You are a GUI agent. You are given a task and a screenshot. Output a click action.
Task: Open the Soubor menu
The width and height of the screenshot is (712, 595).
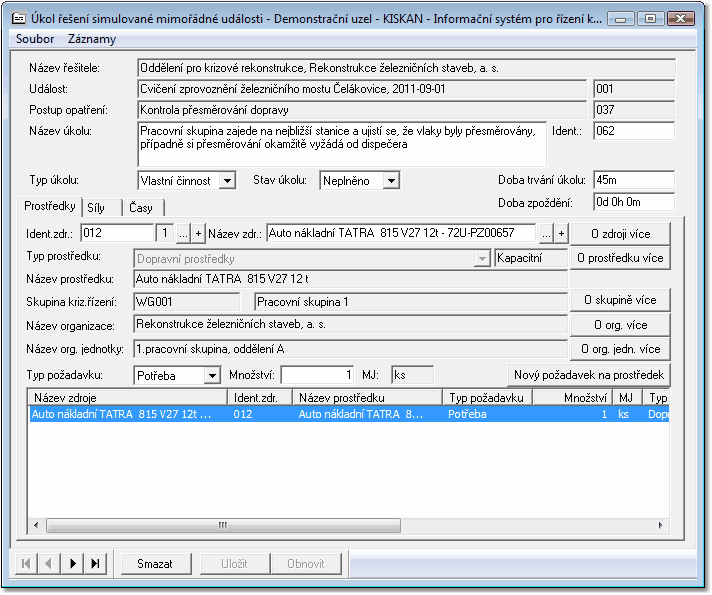(x=35, y=39)
